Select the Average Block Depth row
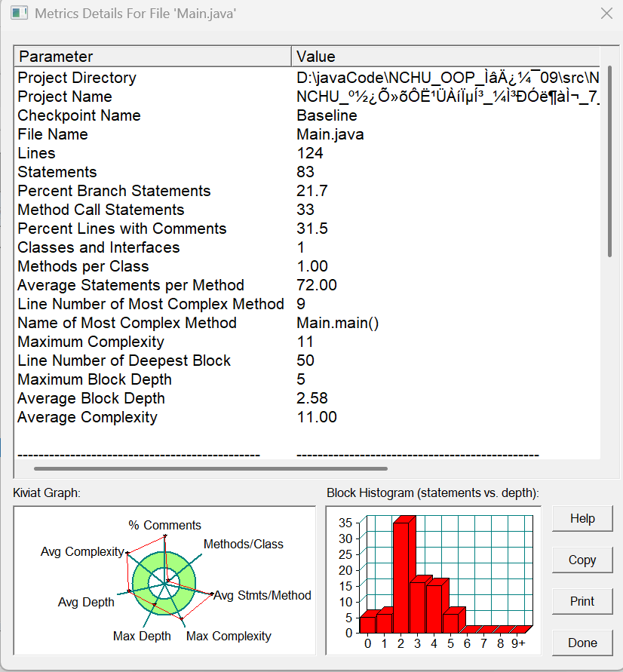Image resolution: width=623 pixels, height=672 pixels. [x=308, y=398]
